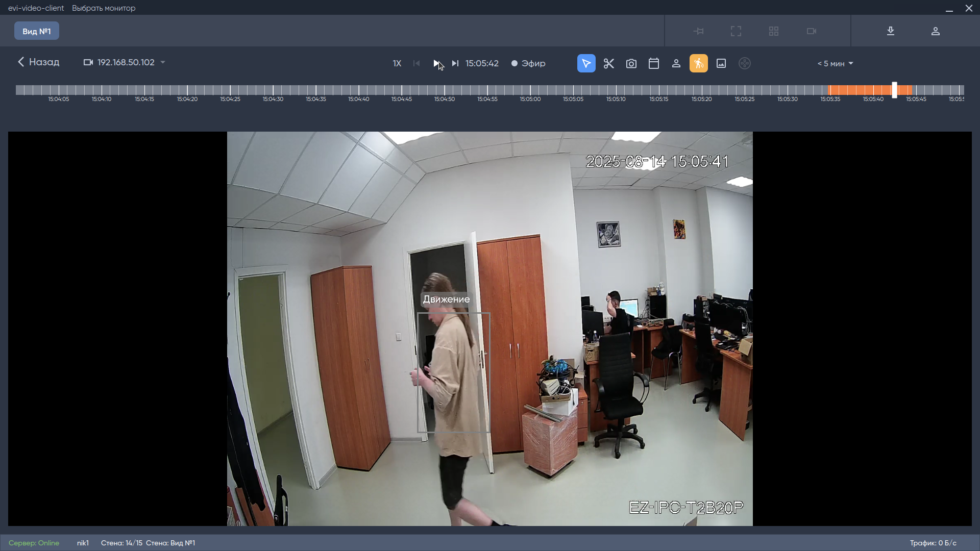The width and height of the screenshot is (980, 551).
Task: Go back with the 'Назад' button
Action: coord(38,62)
